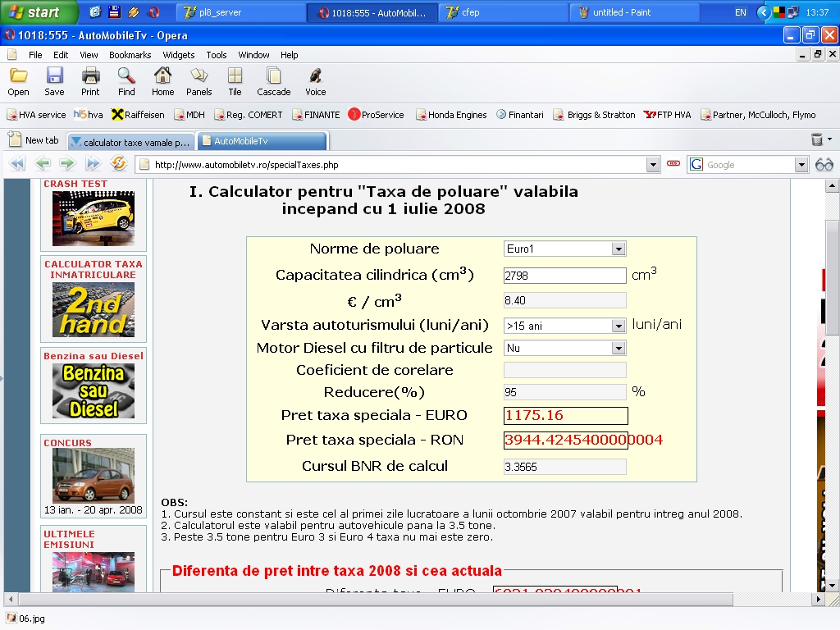Click the Reducere(%) field
Viewport: 840px width, 630px height.
[564, 392]
